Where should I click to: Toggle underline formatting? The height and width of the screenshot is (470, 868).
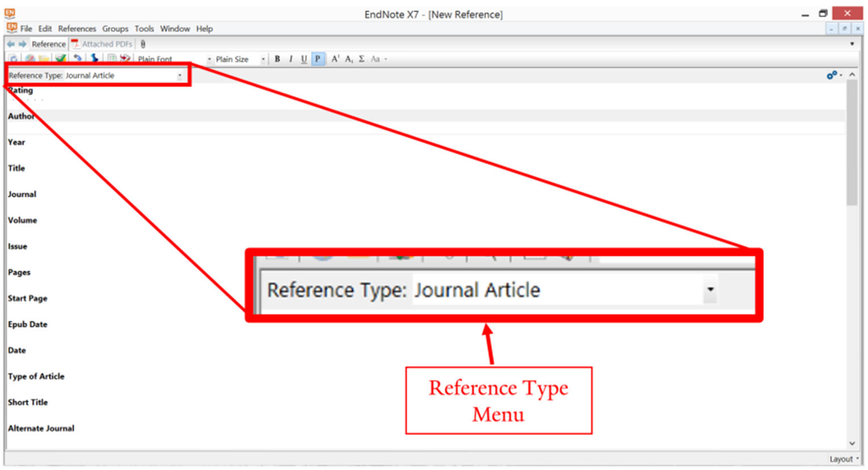coord(304,59)
